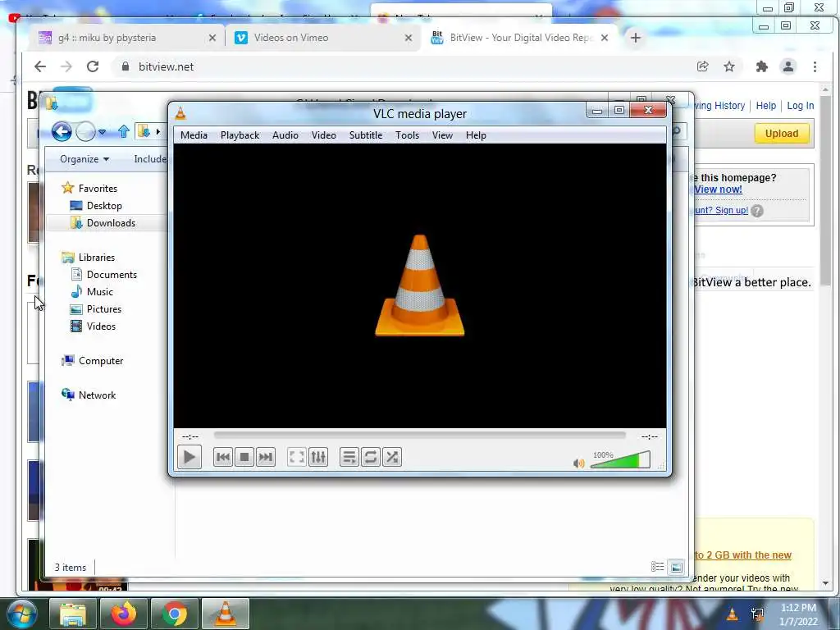The height and width of the screenshot is (630, 840).
Task: Select Favorites in Explorer sidebar
Action: click(89, 188)
